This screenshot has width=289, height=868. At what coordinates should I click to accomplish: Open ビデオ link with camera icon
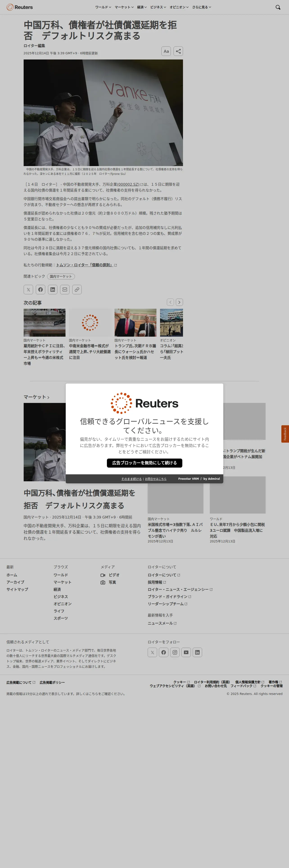coord(110,575)
